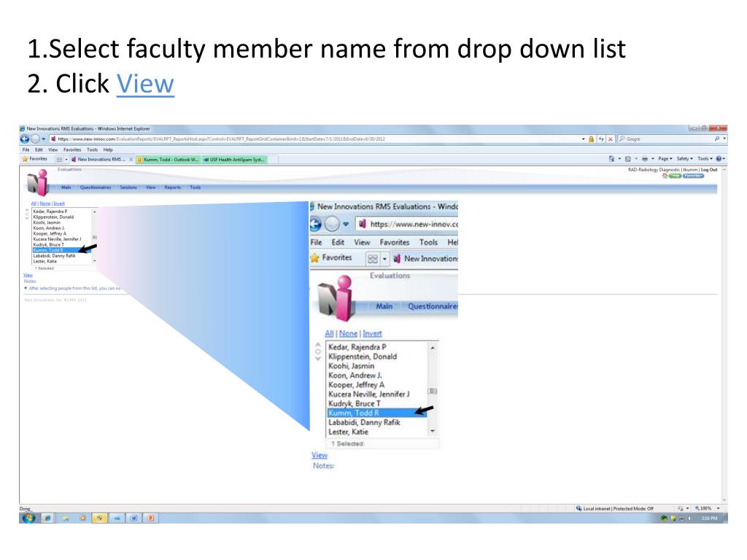Open PowerPoint from the taskbar
The image size is (747, 560).
pyautogui.click(x=150, y=518)
